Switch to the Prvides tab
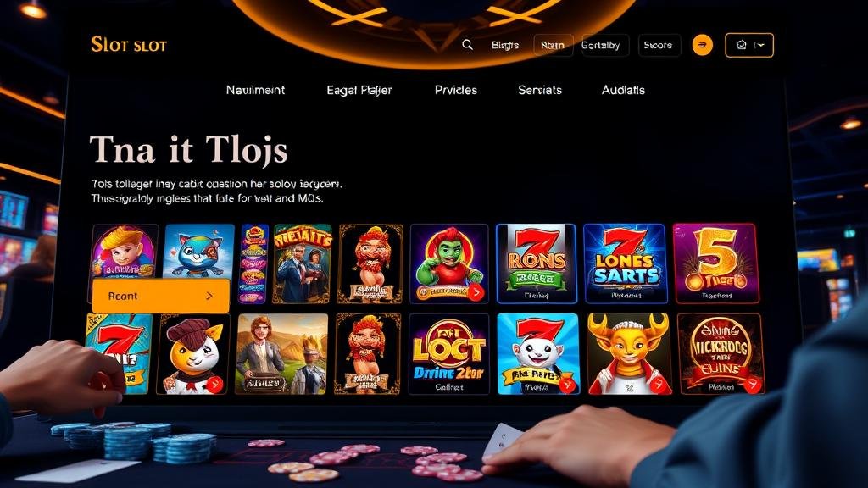Viewport: 868px width, 488px height. pyautogui.click(x=455, y=90)
